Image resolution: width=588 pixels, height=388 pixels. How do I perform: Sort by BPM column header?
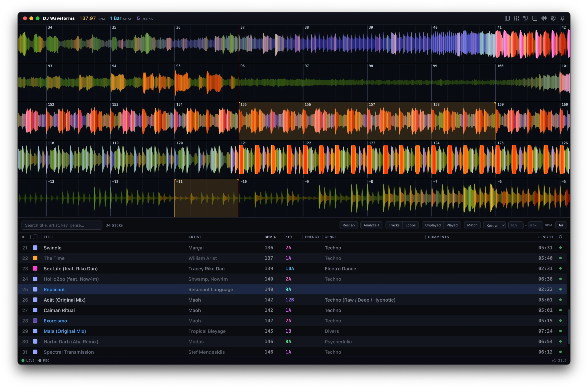tap(270, 237)
